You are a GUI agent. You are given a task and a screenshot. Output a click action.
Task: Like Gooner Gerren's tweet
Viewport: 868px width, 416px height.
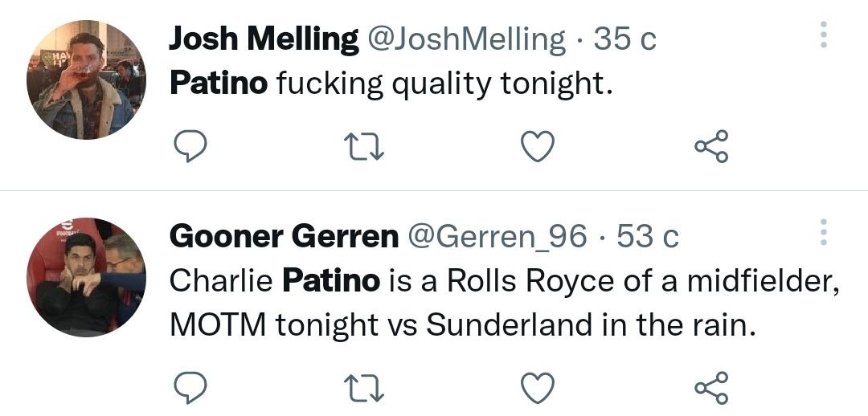[538, 388]
